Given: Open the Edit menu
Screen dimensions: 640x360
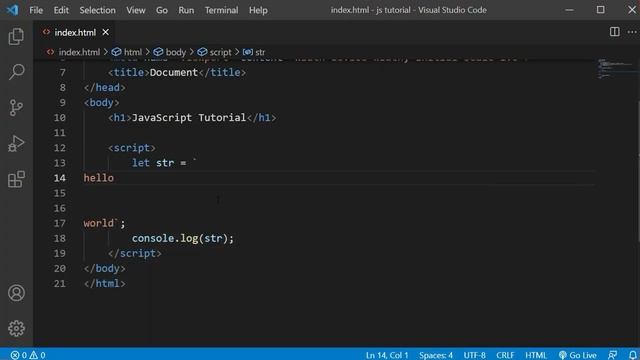Looking at the screenshot, I should (x=61, y=10).
